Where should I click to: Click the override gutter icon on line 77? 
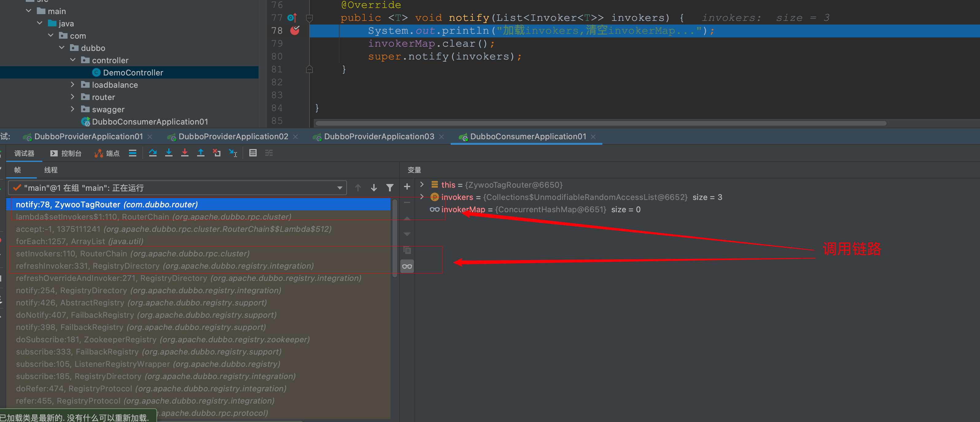pyautogui.click(x=292, y=17)
